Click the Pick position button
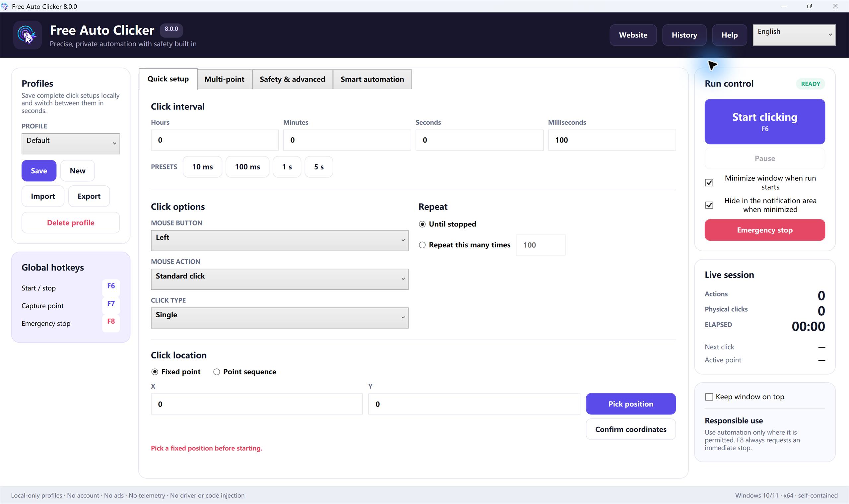Image resolution: width=849 pixels, height=504 pixels. [631, 404]
